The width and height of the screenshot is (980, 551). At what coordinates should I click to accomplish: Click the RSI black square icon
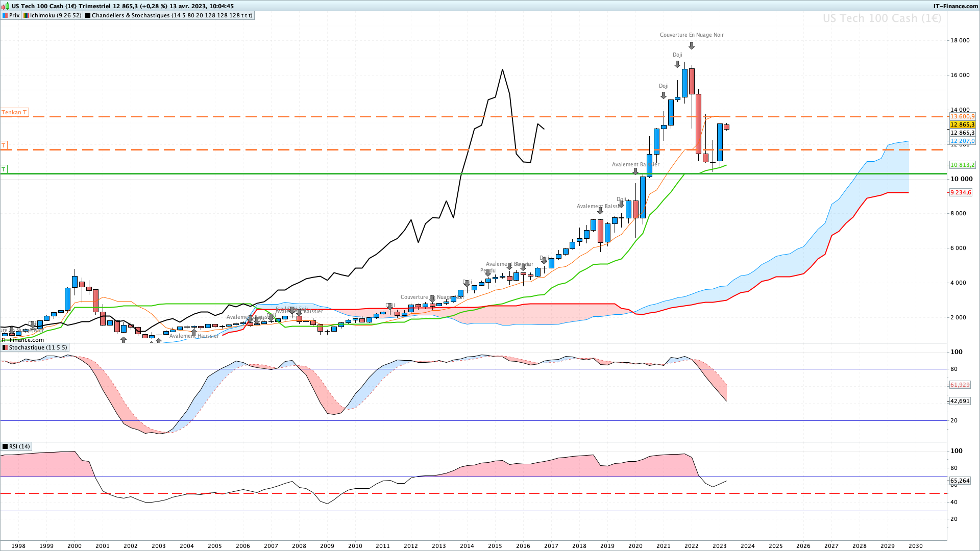[x=5, y=446]
